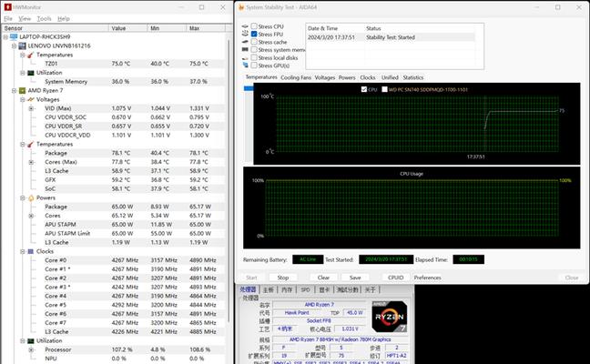Collapse the LENOVO LNVNB161216 node

pos(14,45)
